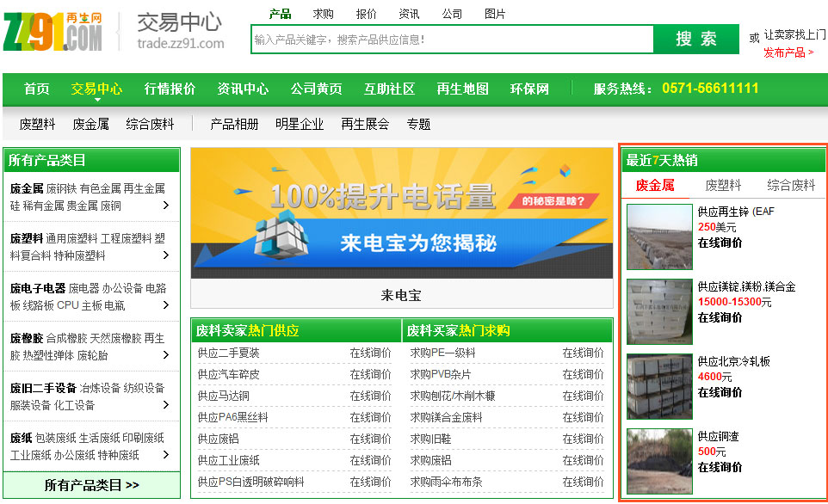Open 再生地图 in the navigation bar
The width and height of the screenshot is (828, 504).
coord(462,89)
